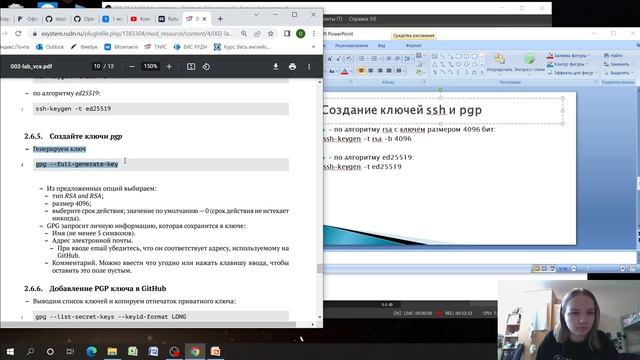Viewport: 640px width, 360px height.
Task: Click Найти in PowerPoint editing group
Action: (x=613, y=56)
